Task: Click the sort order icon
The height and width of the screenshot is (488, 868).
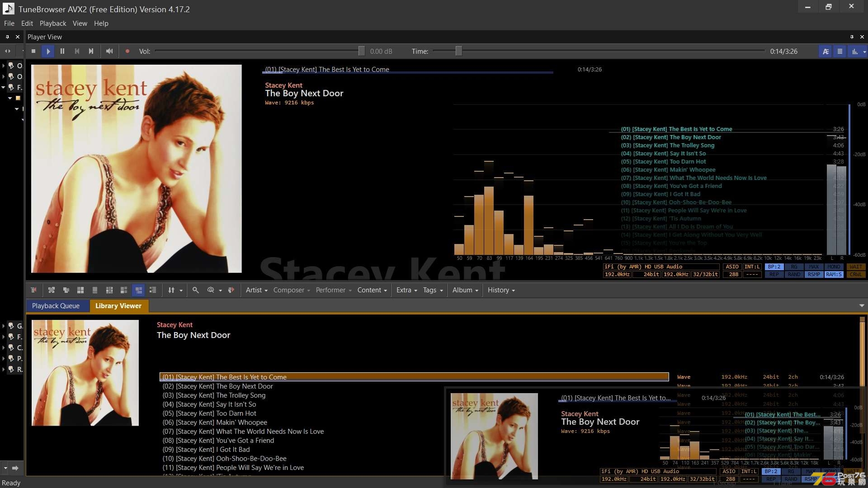Action: tap(171, 290)
